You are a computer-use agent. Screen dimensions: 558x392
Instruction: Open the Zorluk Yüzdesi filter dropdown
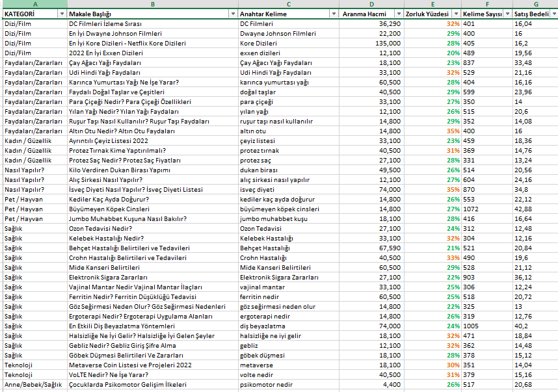click(457, 14)
